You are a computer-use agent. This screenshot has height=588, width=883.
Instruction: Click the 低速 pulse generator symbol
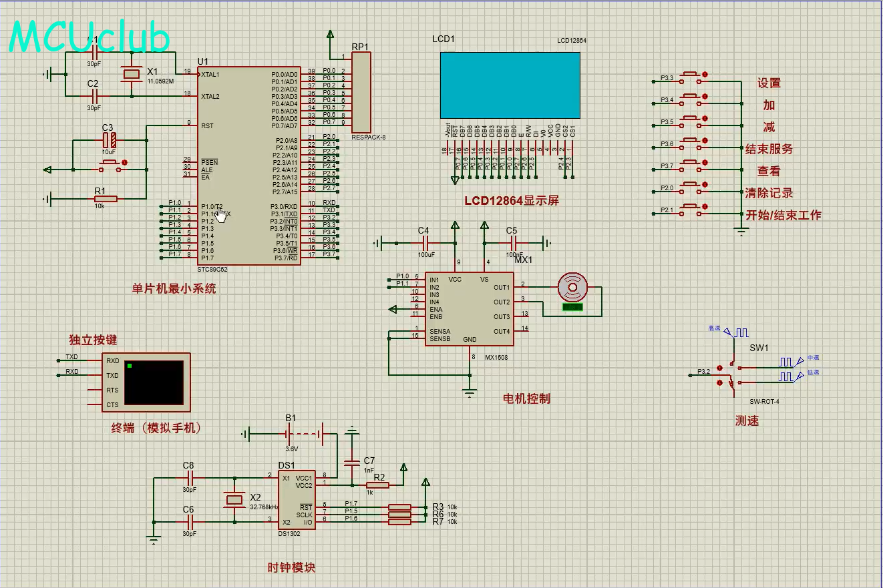point(790,377)
